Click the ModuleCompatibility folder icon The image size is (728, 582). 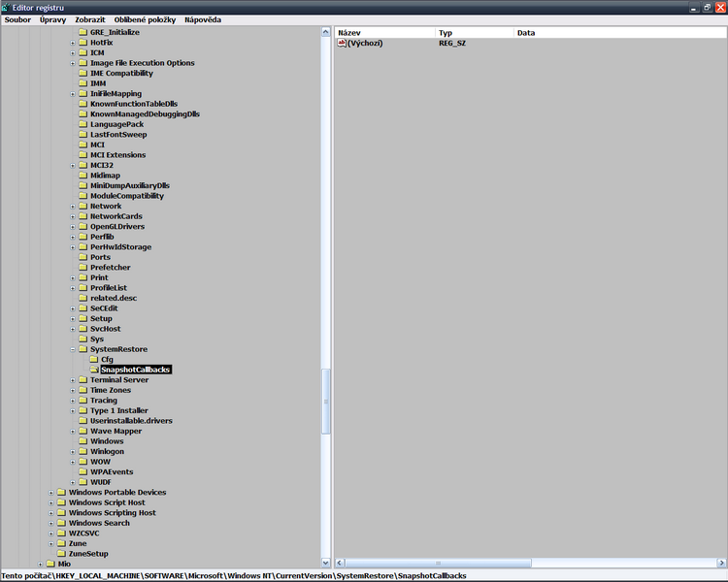tap(83, 195)
